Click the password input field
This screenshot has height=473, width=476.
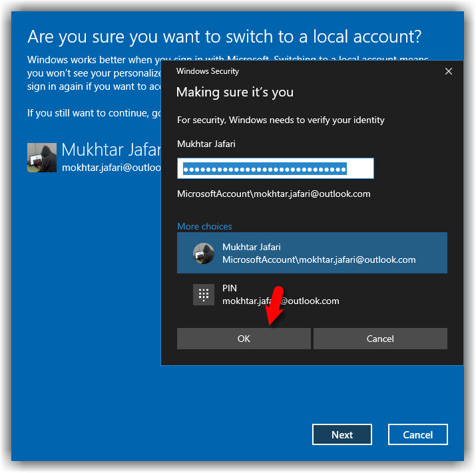276,168
